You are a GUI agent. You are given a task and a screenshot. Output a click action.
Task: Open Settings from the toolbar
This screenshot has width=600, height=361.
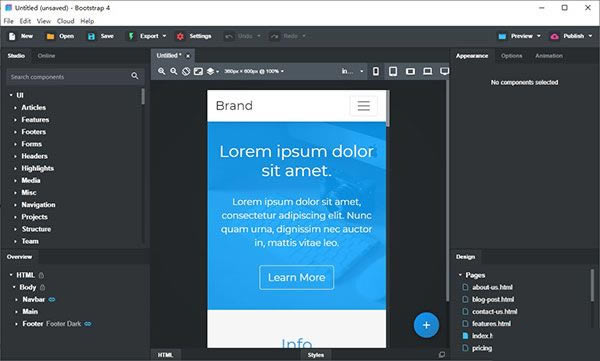(194, 36)
